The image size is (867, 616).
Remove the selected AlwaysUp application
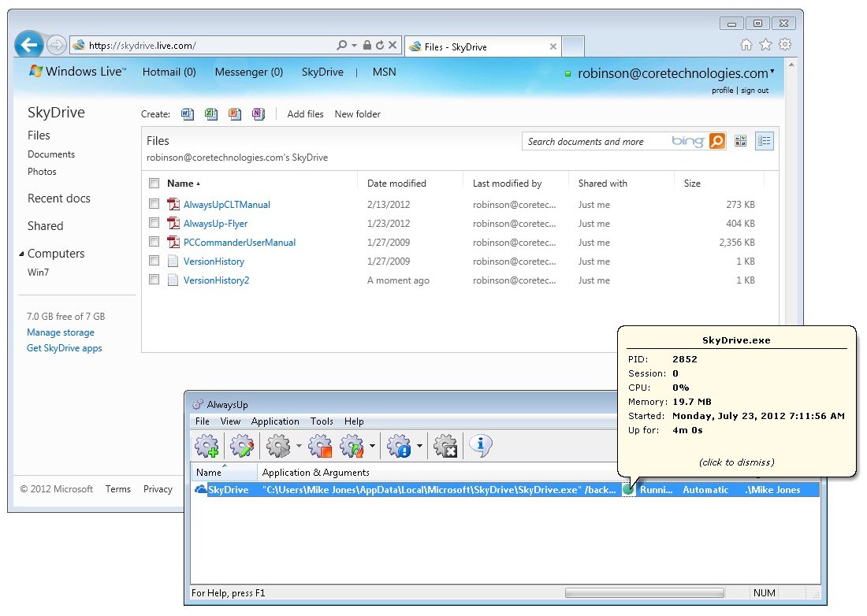(445, 446)
